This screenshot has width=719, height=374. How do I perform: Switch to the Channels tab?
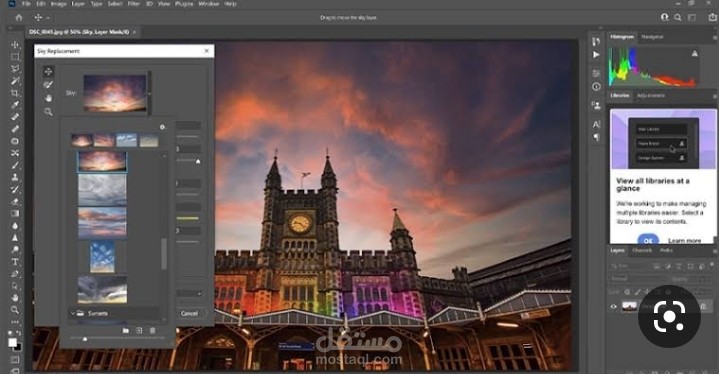coord(642,250)
